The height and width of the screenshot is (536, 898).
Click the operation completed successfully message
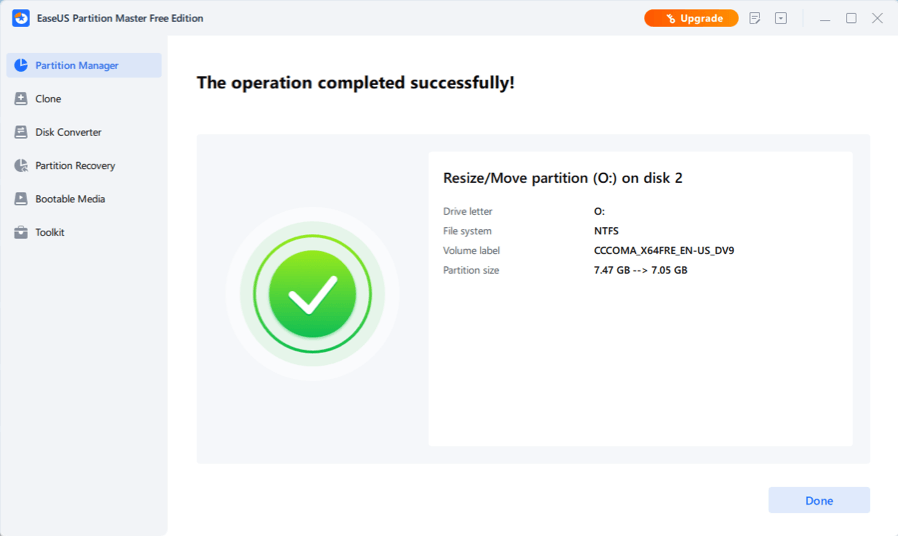click(x=355, y=83)
